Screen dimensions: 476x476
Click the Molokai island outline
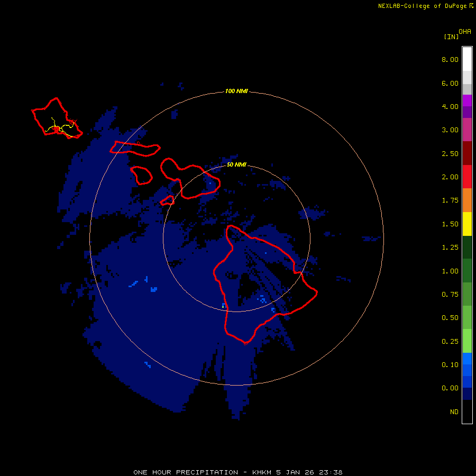click(x=135, y=149)
